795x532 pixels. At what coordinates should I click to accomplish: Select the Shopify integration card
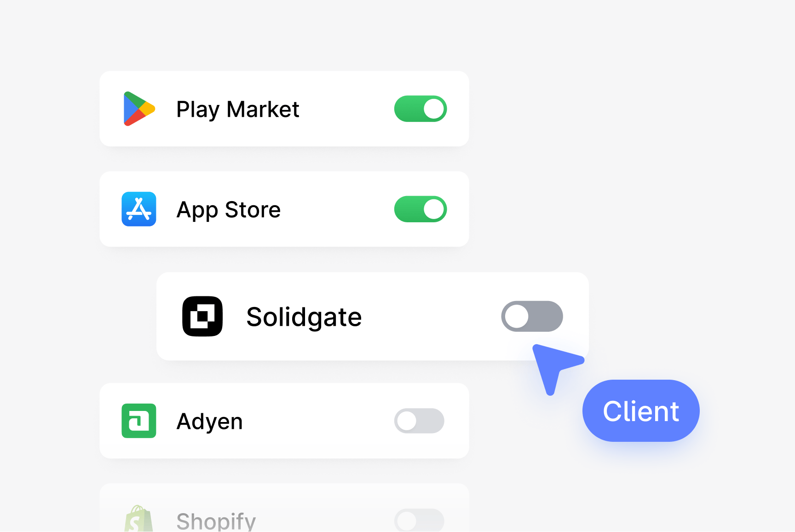pyautogui.click(x=284, y=508)
